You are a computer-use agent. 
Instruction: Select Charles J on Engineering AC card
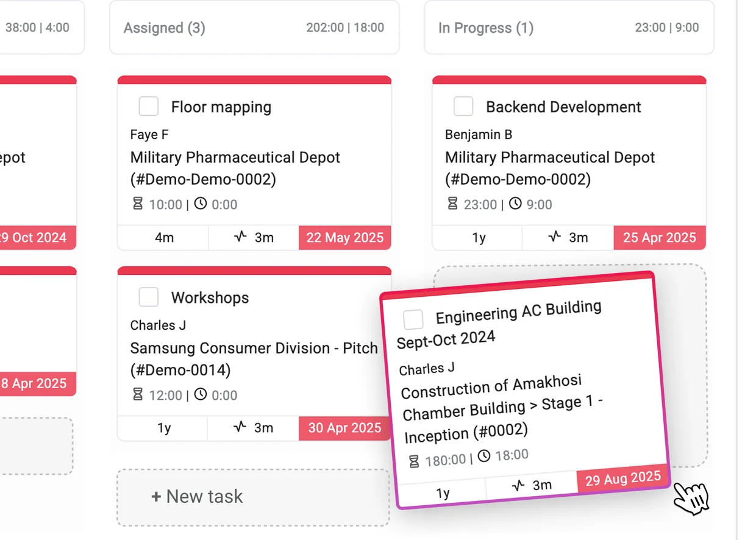pos(427,369)
